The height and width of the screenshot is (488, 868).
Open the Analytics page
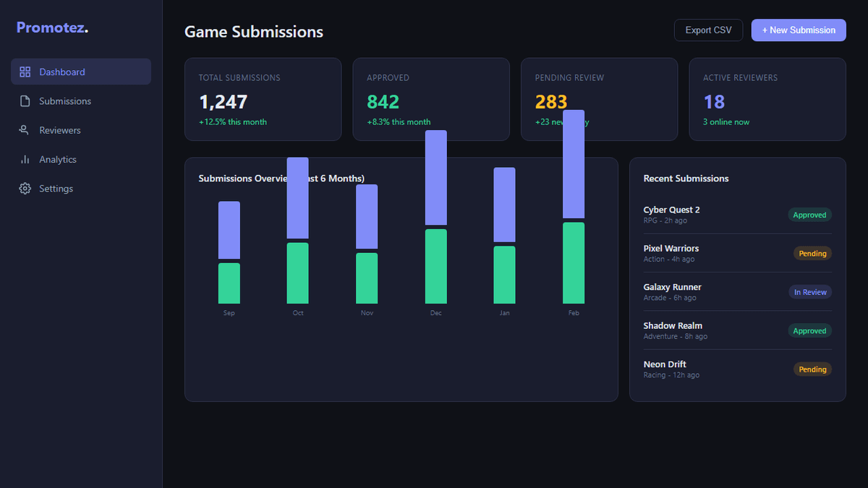81,159
